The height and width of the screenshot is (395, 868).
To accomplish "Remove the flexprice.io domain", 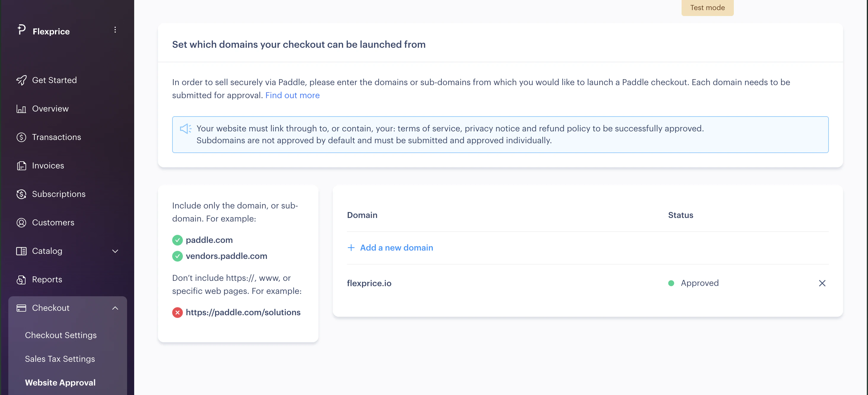I will (822, 283).
